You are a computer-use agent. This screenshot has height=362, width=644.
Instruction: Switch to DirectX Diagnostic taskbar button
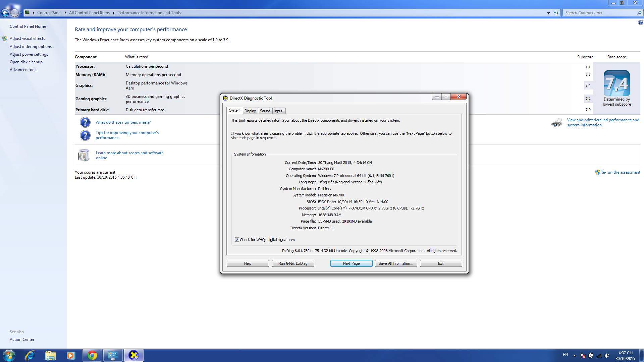[x=133, y=355]
